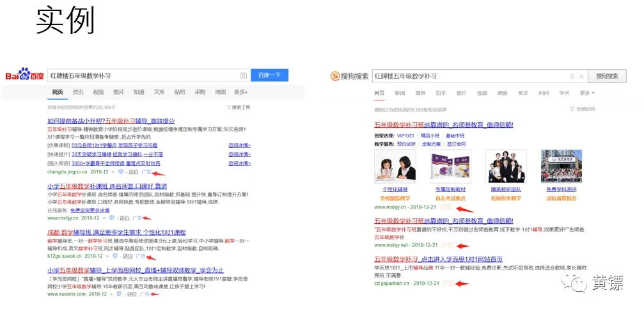
Task: Click 评价 beside chengdu.jingrui.cn
Action: tap(132, 172)
